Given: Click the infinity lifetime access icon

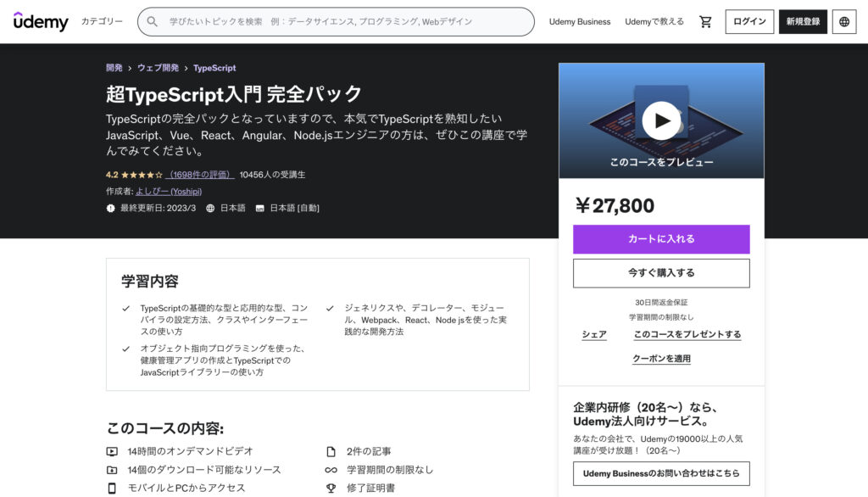Looking at the screenshot, I should pyautogui.click(x=331, y=470).
